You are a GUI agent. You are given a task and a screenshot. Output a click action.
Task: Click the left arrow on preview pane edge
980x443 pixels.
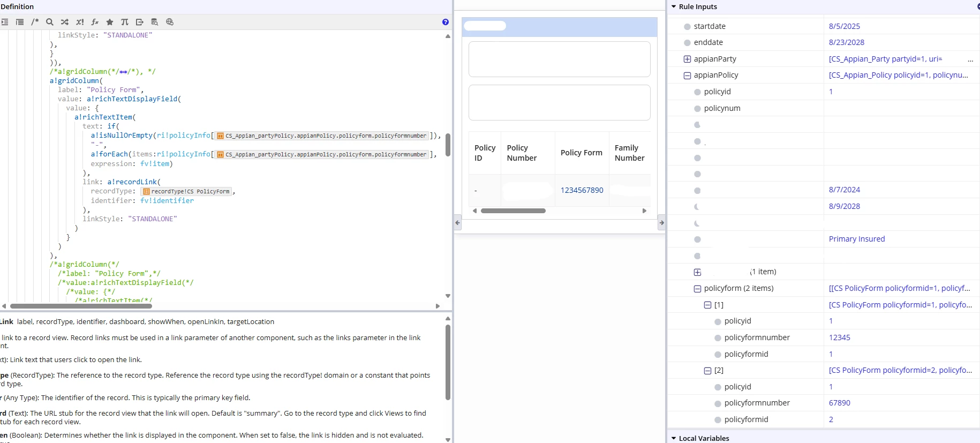pyautogui.click(x=457, y=223)
